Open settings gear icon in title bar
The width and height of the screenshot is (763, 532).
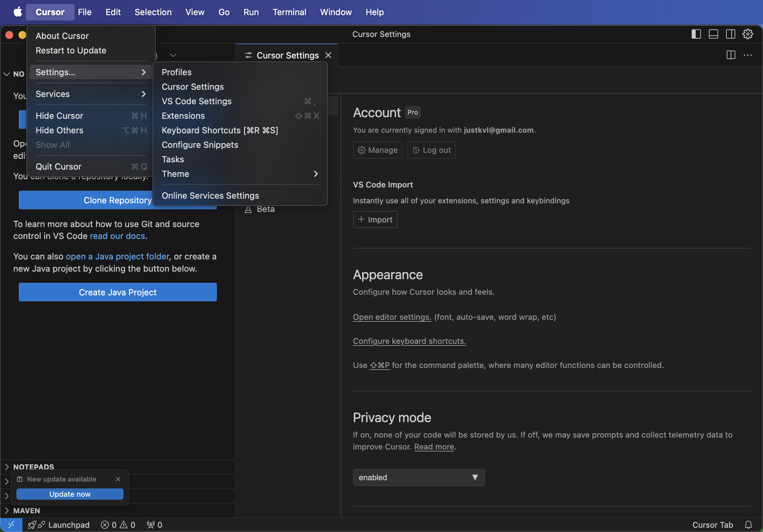click(747, 34)
